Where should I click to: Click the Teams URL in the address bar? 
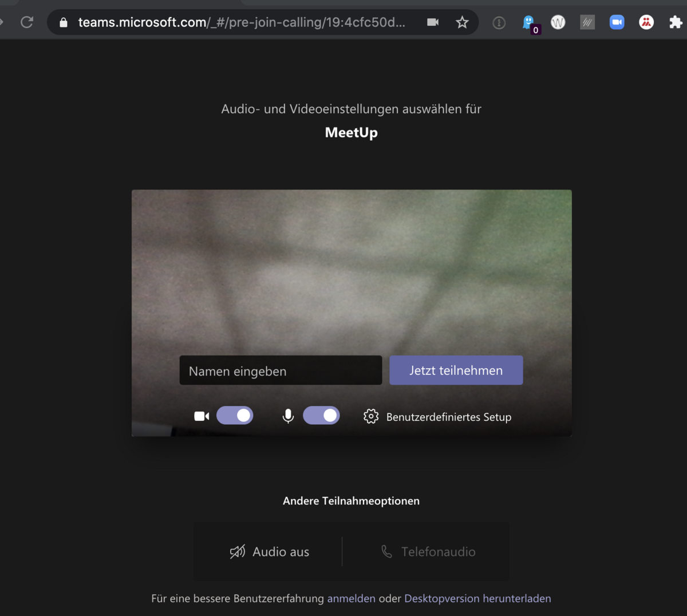(x=241, y=22)
